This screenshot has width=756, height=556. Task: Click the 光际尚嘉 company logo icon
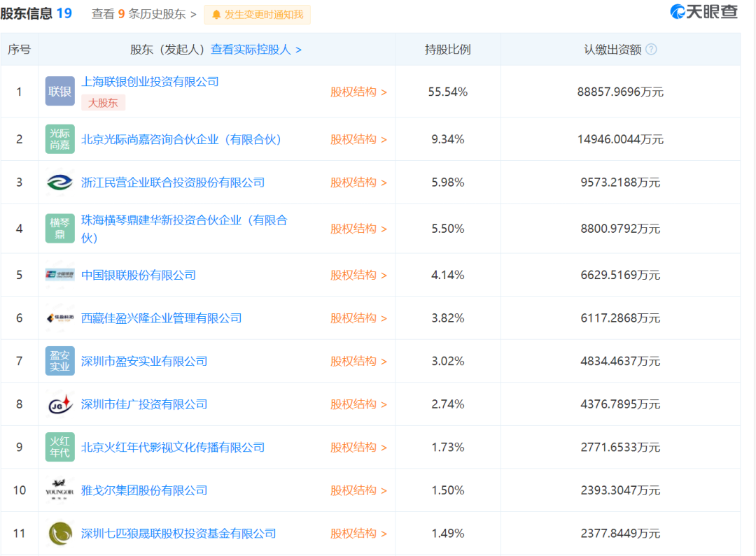tap(59, 138)
